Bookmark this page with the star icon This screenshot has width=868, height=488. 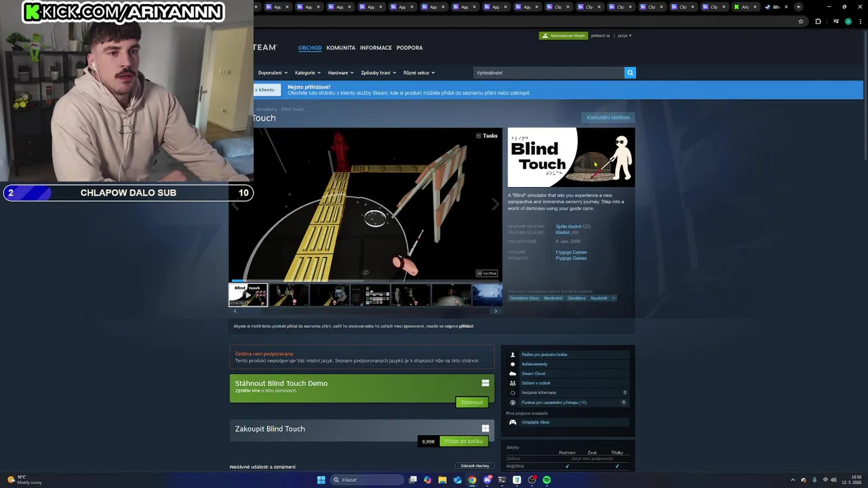[801, 21]
